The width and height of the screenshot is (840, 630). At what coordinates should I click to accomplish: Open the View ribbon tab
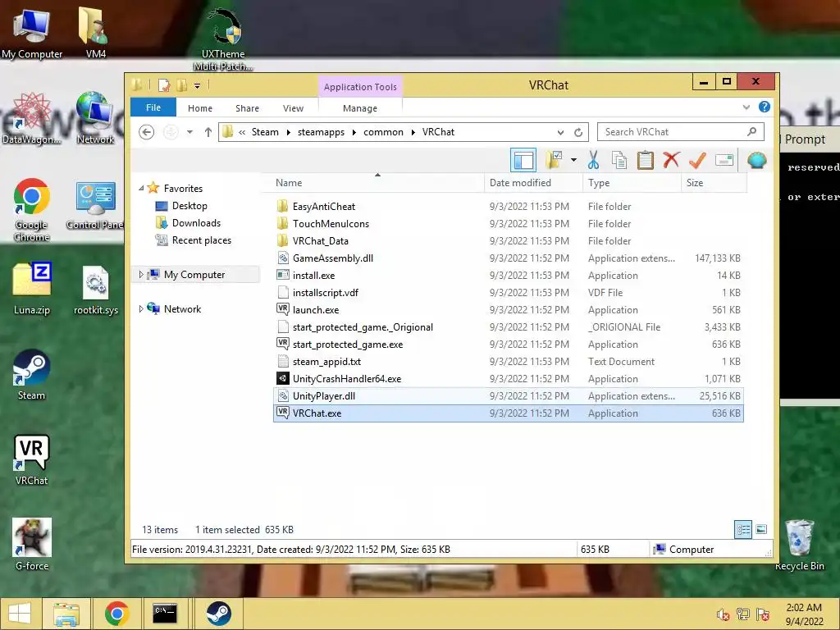click(293, 107)
